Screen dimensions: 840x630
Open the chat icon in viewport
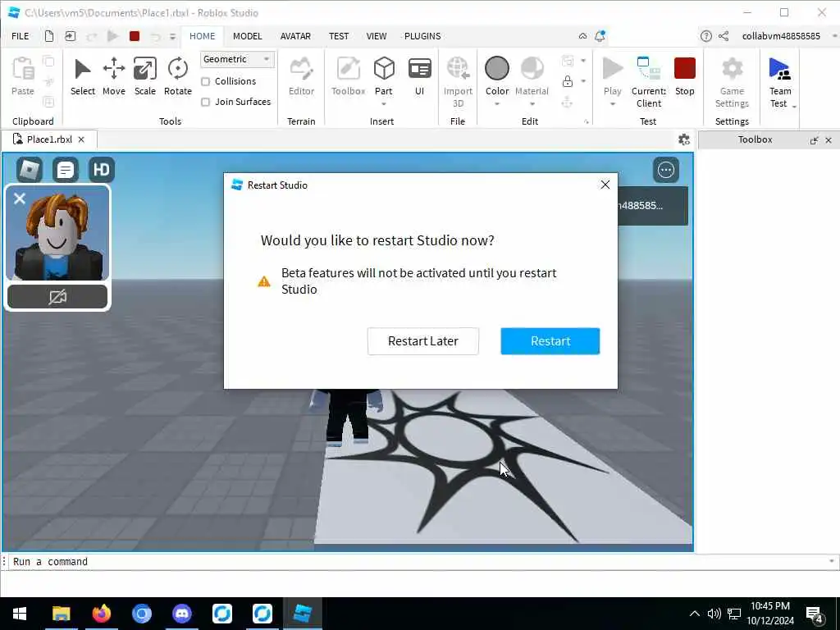66,171
